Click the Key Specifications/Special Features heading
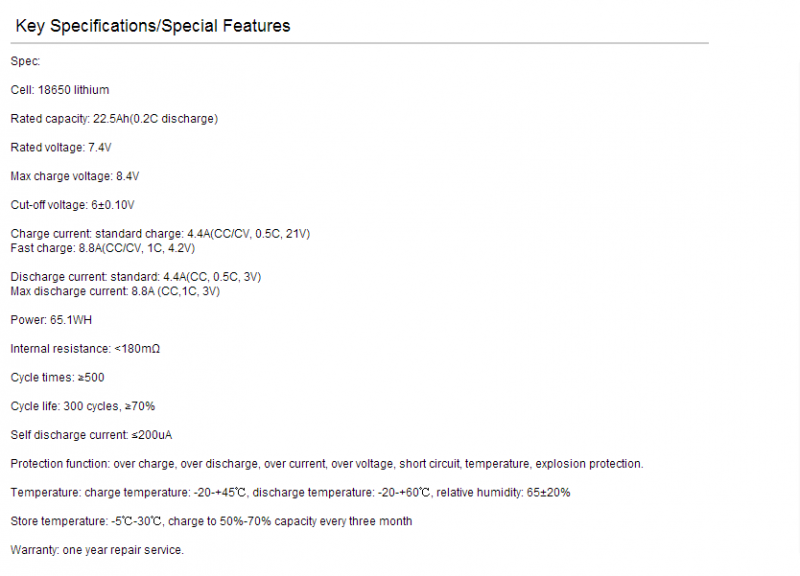This screenshot has width=800, height=576. [153, 26]
